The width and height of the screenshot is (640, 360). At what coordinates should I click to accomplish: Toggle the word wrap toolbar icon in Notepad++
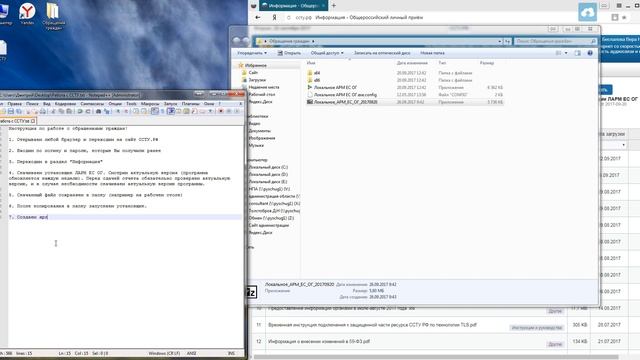(x=155, y=111)
